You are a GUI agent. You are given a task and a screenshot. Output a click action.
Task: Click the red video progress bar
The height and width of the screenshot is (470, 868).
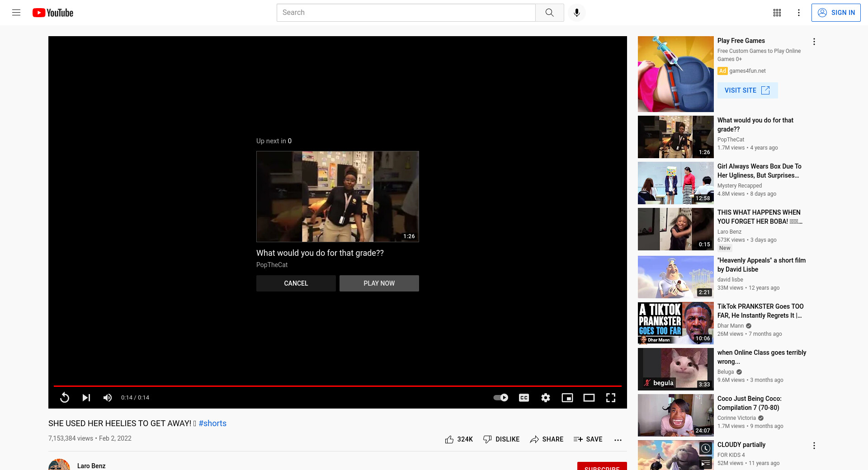click(x=338, y=386)
